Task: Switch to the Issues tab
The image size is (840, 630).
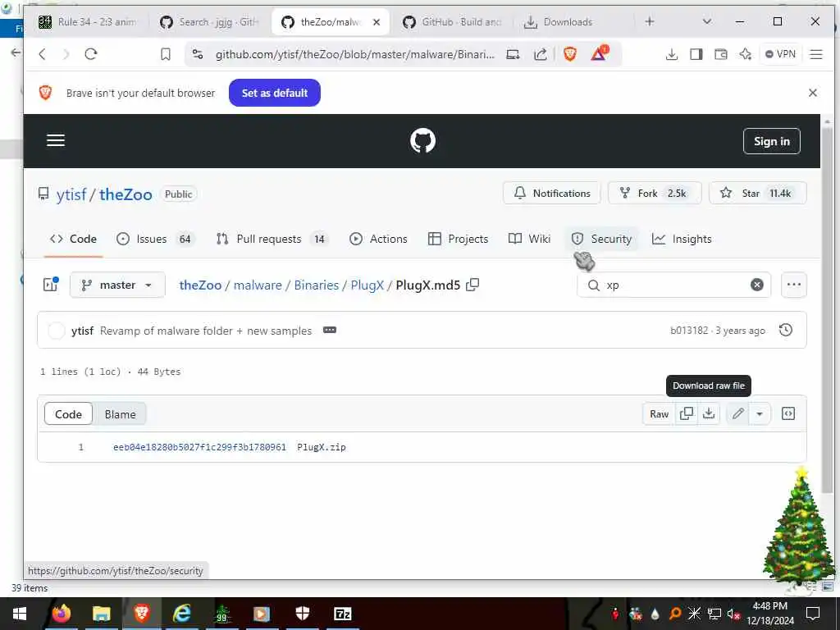Action: click(155, 239)
